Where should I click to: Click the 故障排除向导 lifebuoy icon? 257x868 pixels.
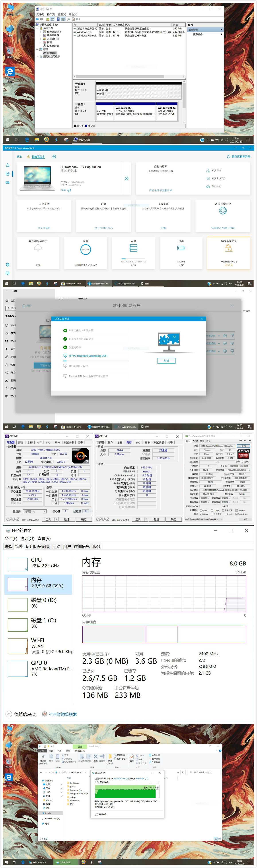[x=223, y=211]
